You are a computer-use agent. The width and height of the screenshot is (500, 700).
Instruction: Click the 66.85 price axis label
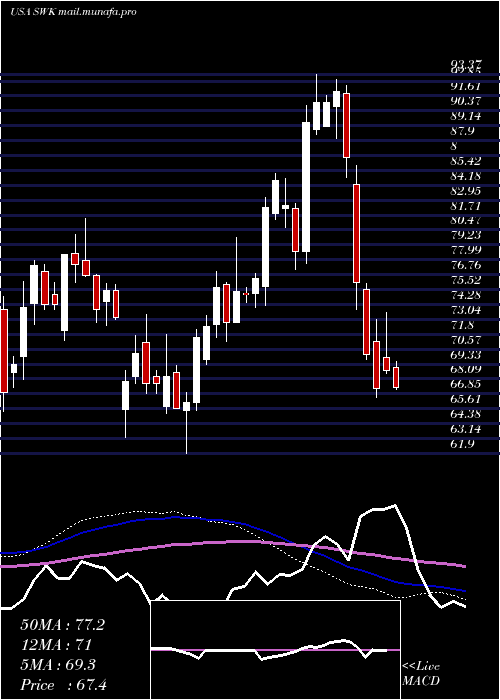coord(466,384)
